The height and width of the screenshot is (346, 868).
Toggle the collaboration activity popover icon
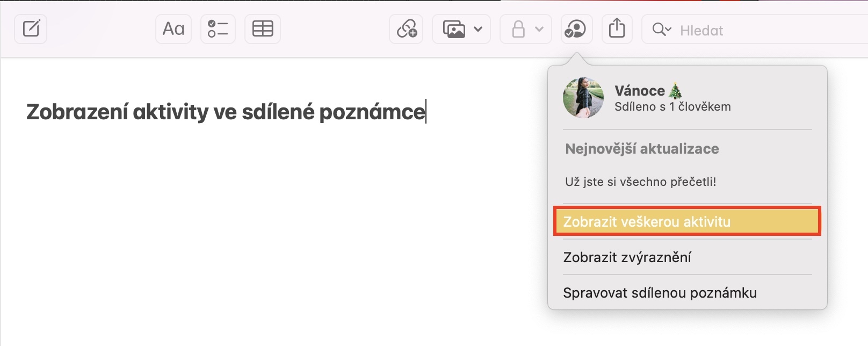click(x=576, y=28)
